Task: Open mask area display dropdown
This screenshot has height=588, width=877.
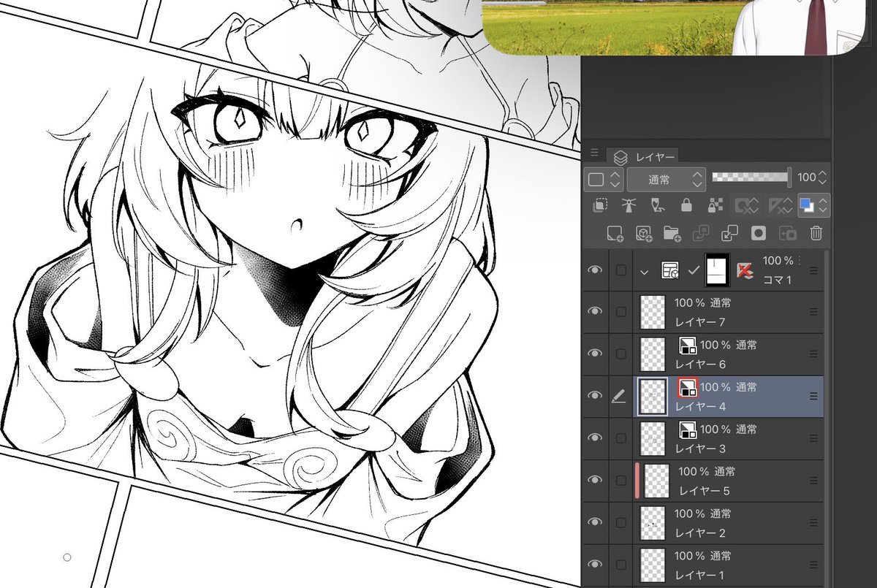Action: tap(746, 206)
